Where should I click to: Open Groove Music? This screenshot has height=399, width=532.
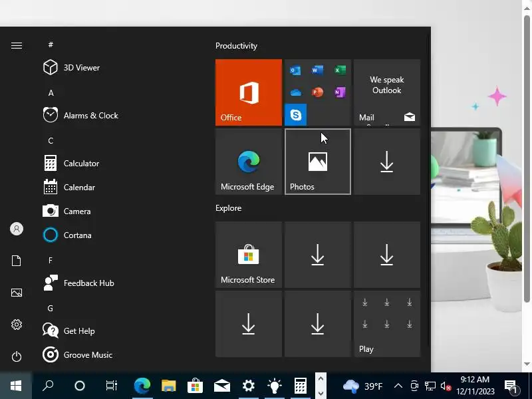point(78,355)
